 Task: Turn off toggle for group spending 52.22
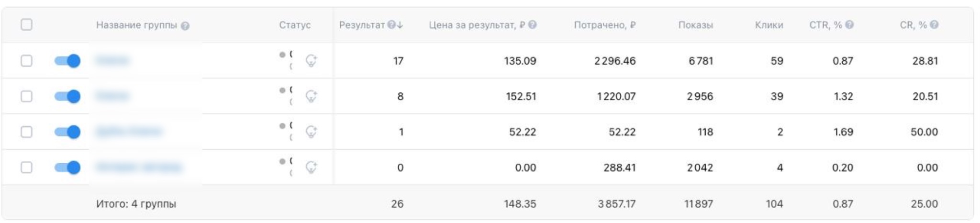tap(67, 132)
